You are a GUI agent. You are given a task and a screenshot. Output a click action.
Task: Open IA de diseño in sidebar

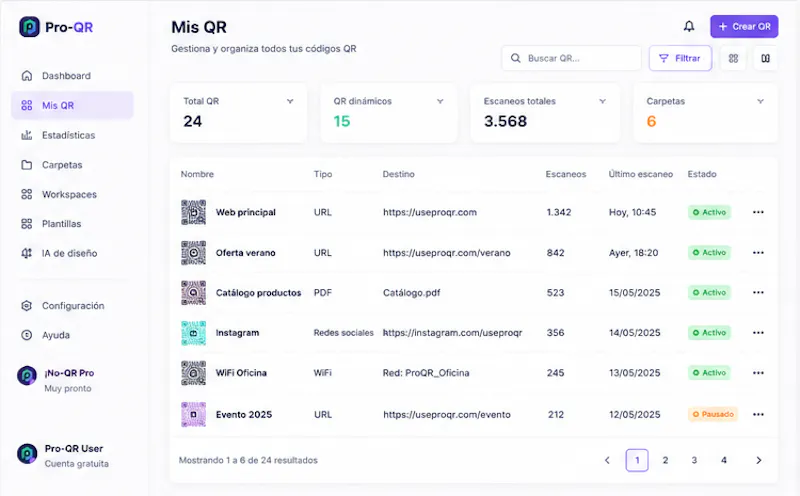(x=72, y=253)
